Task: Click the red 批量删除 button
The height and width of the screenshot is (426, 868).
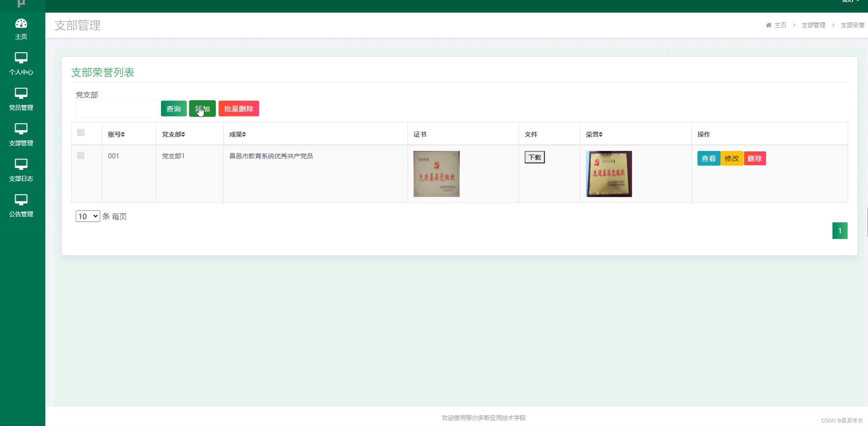Action: coord(239,108)
